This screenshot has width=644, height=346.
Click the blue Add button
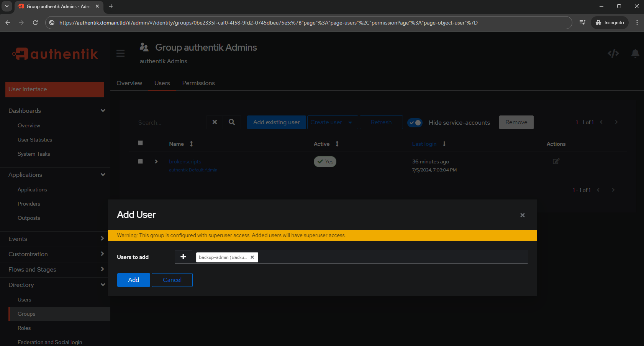[134, 280]
